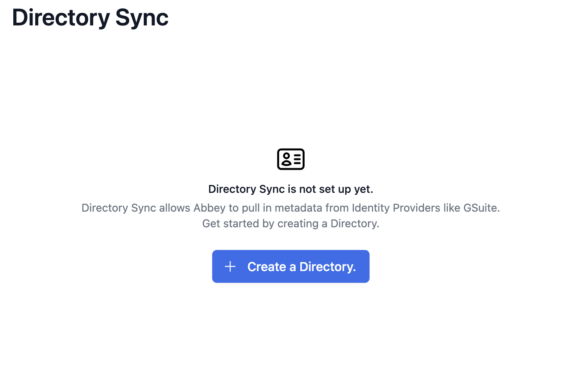This screenshot has width=588, height=372.
Task: Click the Create a Directory button
Action: pos(290,266)
